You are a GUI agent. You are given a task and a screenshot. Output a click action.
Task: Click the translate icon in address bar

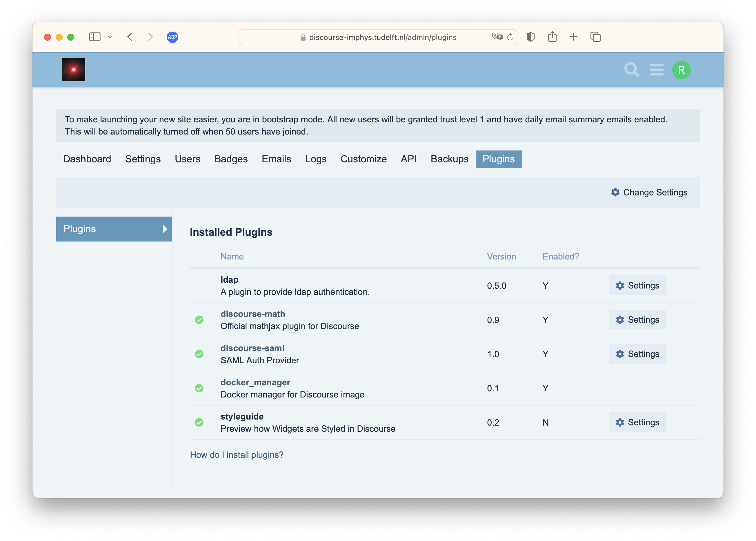[x=497, y=37]
